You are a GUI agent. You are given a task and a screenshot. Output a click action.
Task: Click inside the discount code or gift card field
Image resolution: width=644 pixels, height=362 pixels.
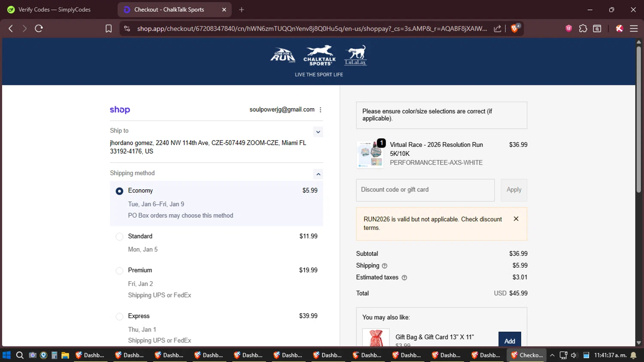[x=425, y=190]
